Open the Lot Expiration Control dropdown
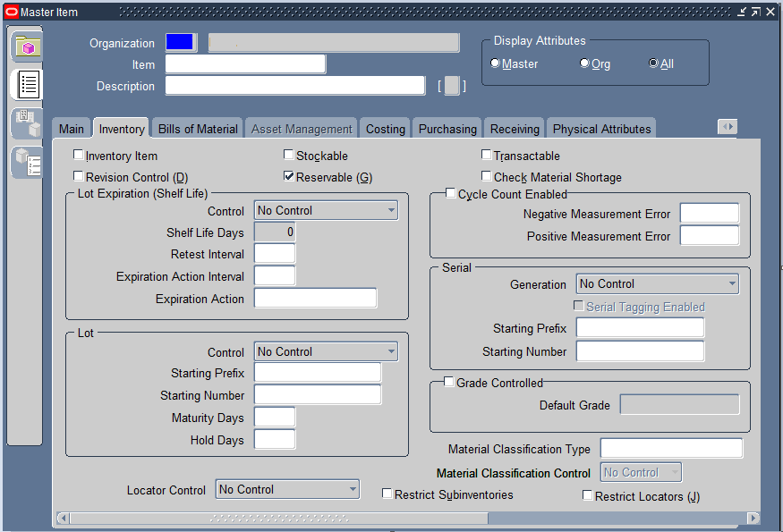Viewport: 783px width, 532px height. [326, 211]
